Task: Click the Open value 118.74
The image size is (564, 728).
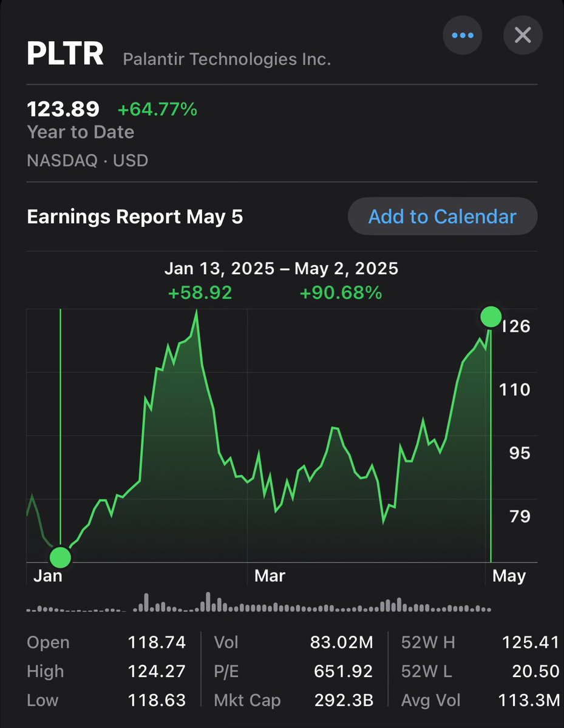Action: (x=157, y=642)
